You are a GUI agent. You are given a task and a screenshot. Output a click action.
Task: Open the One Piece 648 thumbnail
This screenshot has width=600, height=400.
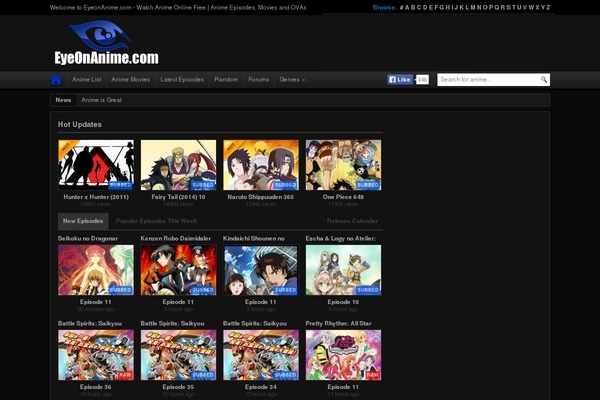[x=343, y=165]
